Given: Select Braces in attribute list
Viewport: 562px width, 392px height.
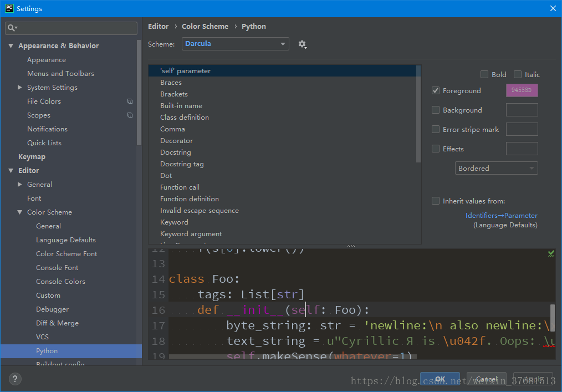Looking at the screenshot, I should point(282,83).
